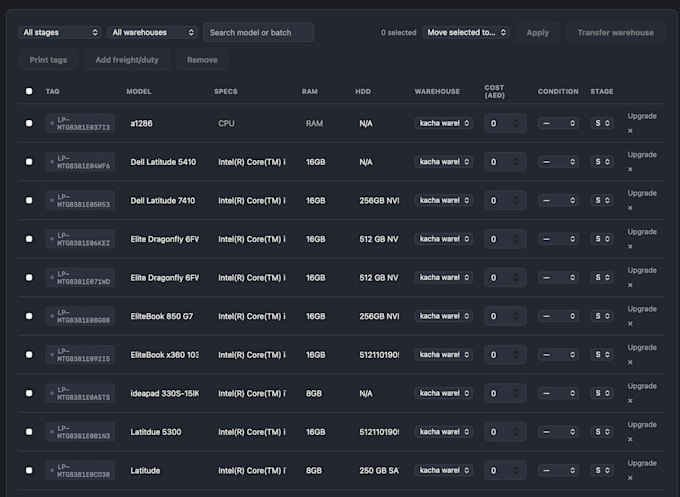Remove EliteBook x360 row using ×
680x497 pixels.
[x=630, y=362]
